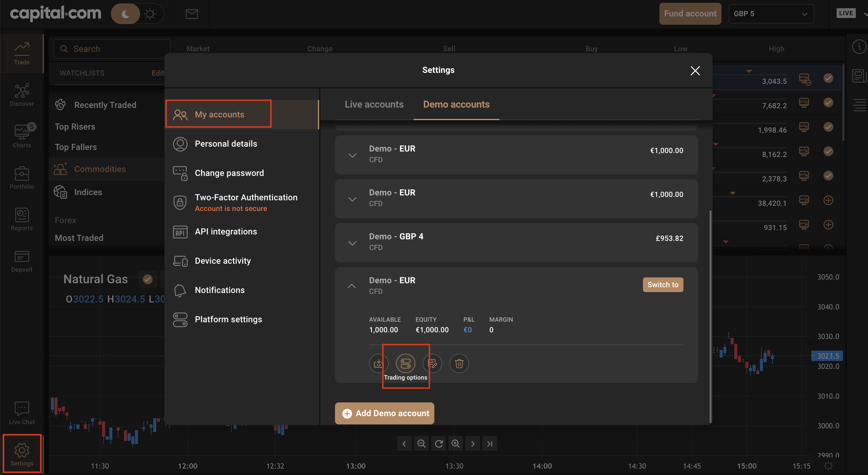
Task: Open the Trade section in sidebar
Action: tap(22, 53)
